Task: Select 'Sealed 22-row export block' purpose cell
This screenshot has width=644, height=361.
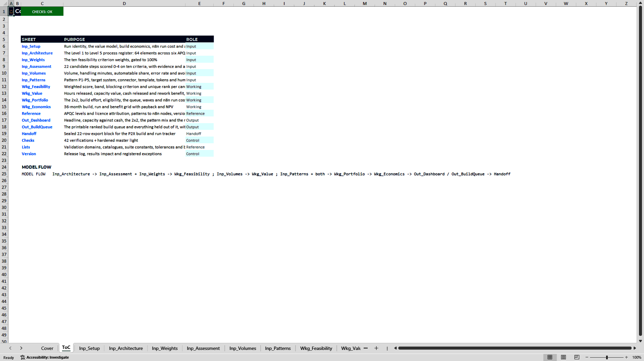Action: click(x=124, y=134)
